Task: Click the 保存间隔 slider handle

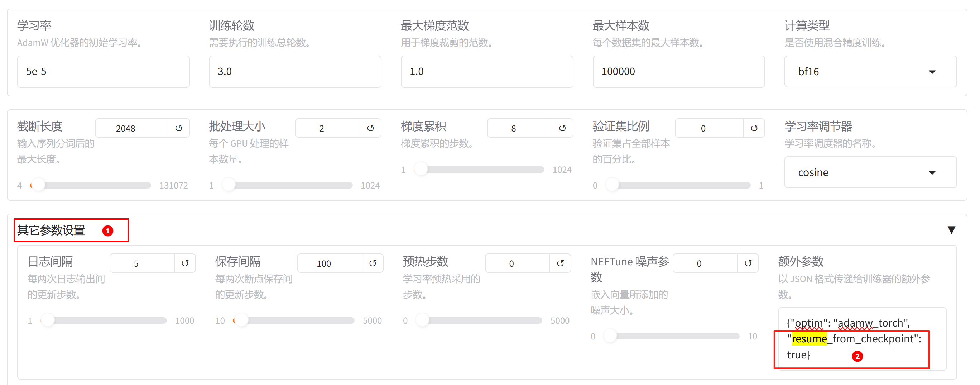Action: [x=241, y=320]
